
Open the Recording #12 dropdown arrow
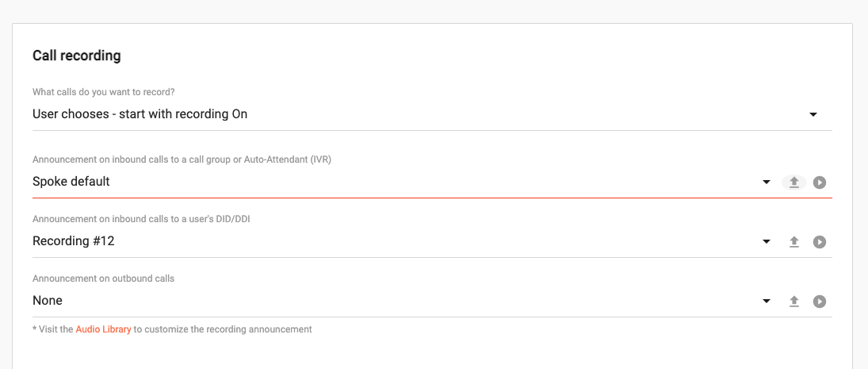pos(767,241)
